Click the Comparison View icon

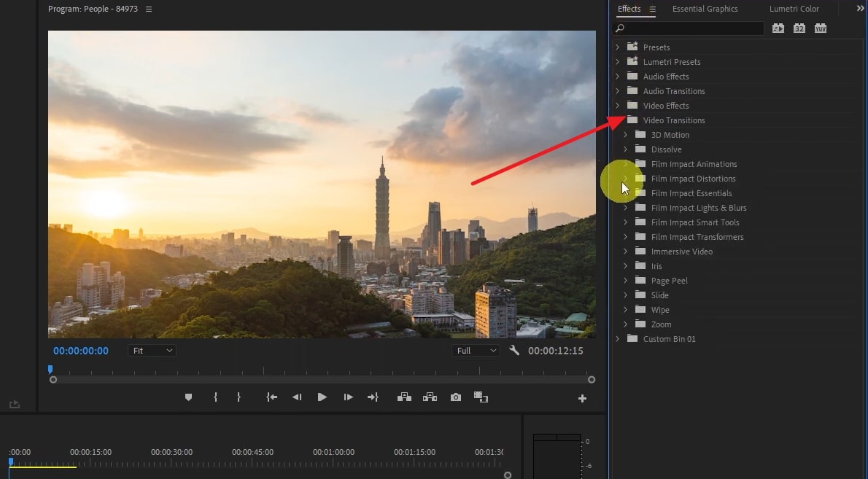[x=481, y=397]
